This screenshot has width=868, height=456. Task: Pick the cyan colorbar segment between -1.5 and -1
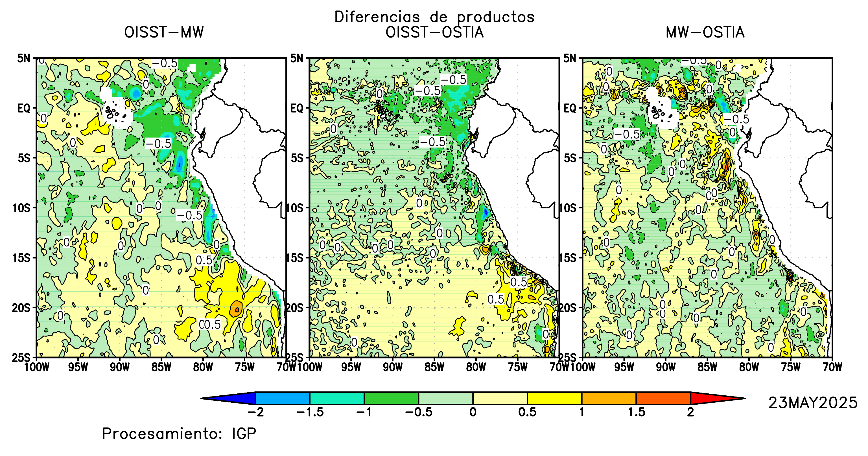(337, 398)
